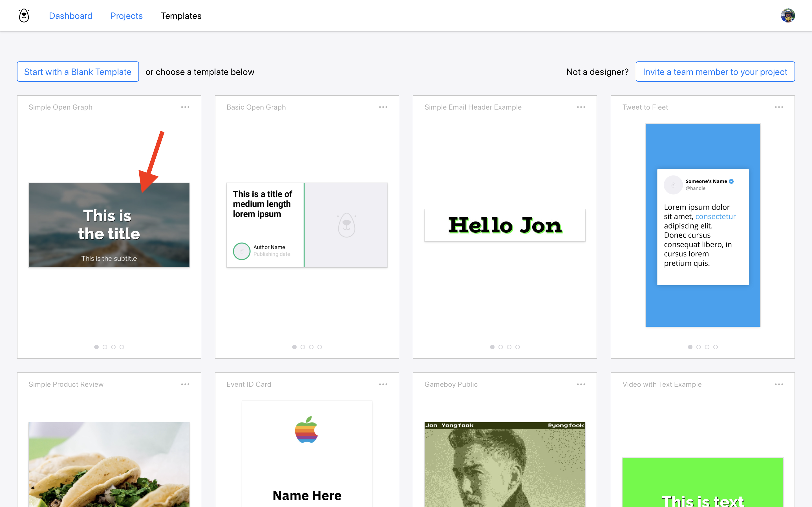This screenshot has height=507, width=812.
Task: Expand Gameboy Public more options menu
Action: 581,384
